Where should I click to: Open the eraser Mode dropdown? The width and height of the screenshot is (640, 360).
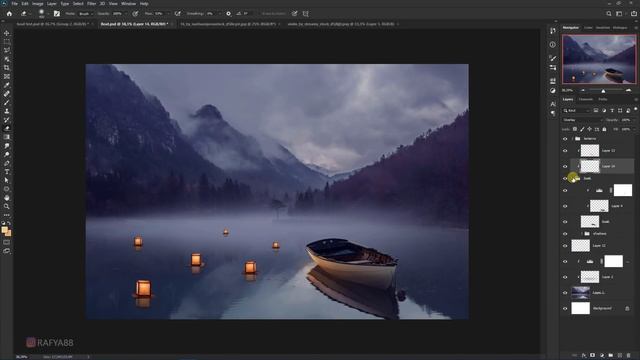click(85, 13)
